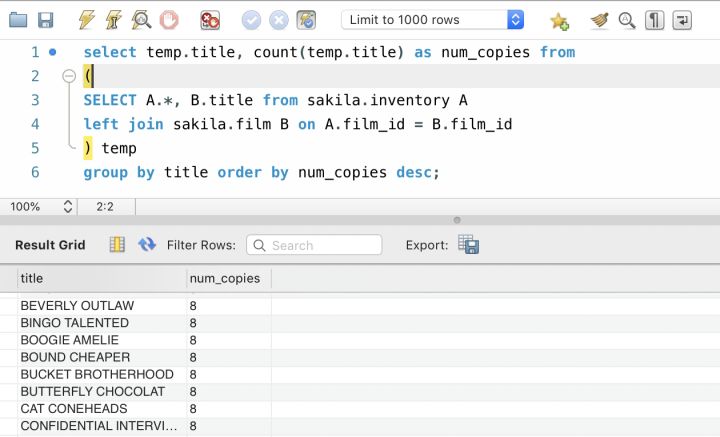720x437 pixels.
Task: Commit transaction with the checkmark icon
Action: 251,20
